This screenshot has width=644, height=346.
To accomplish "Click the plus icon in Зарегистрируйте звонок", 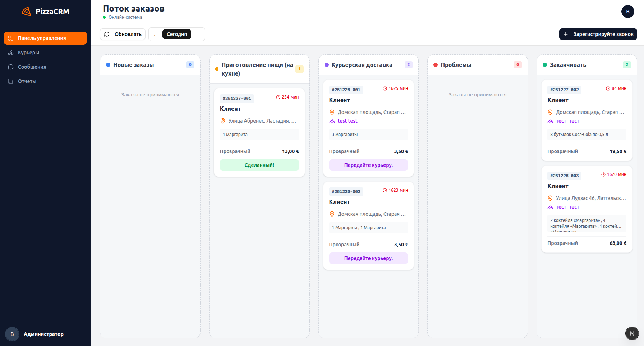I will tap(566, 34).
